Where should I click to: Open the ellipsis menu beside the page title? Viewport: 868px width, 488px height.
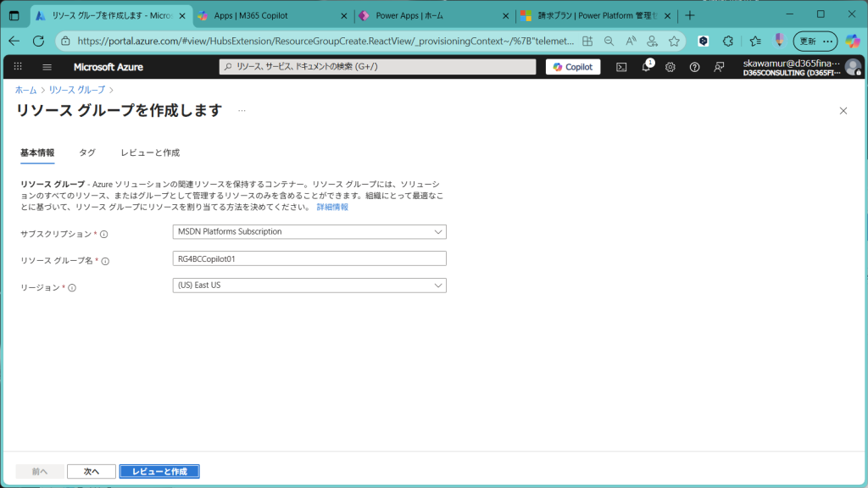242,110
